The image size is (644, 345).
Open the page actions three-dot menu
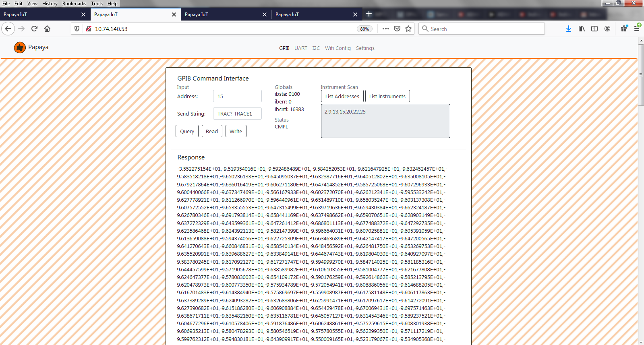point(385,29)
